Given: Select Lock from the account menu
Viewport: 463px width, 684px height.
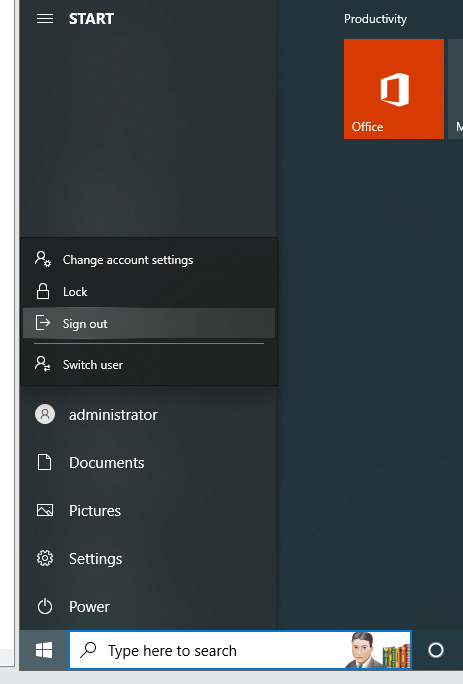Looking at the screenshot, I should coord(149,291).
